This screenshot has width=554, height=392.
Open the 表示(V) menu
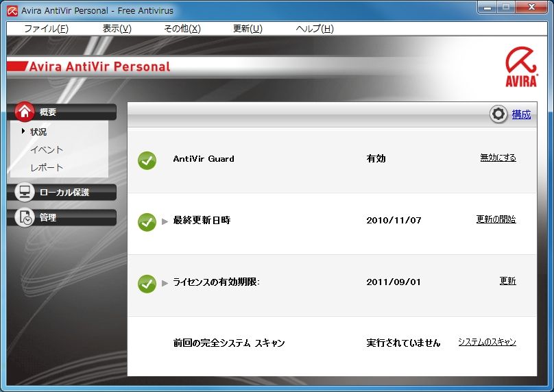pyautogui.click(x=117, y=29)
